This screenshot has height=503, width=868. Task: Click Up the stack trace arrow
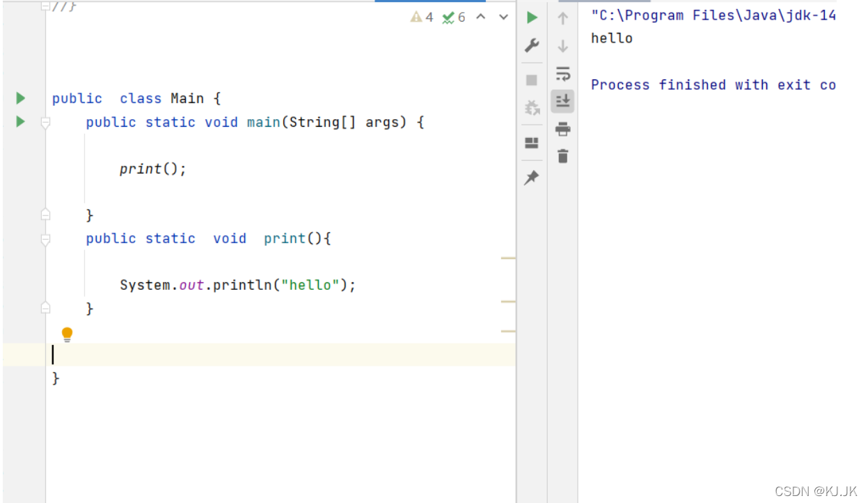click(563, 19)
